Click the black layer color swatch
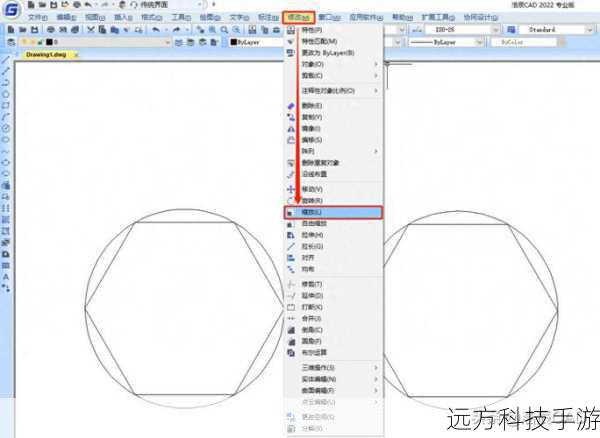The height and width of the screenshot is (438, 600). point(49,42)
